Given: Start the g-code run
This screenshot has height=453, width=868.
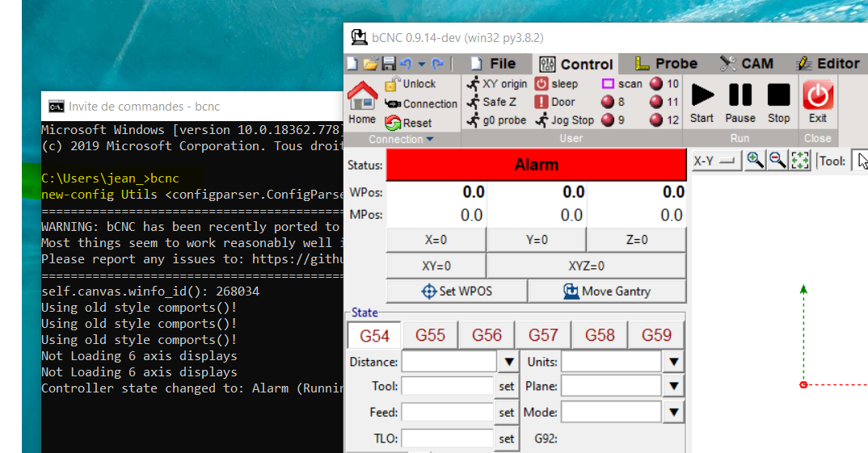Looking at the screenshot, I should tap(702, 103).
